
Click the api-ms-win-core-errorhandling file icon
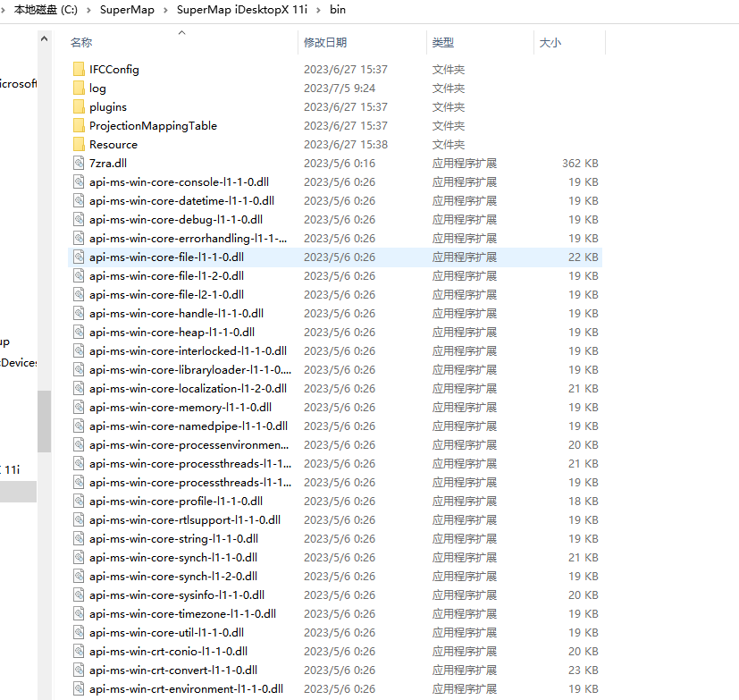tap(79, 239)
